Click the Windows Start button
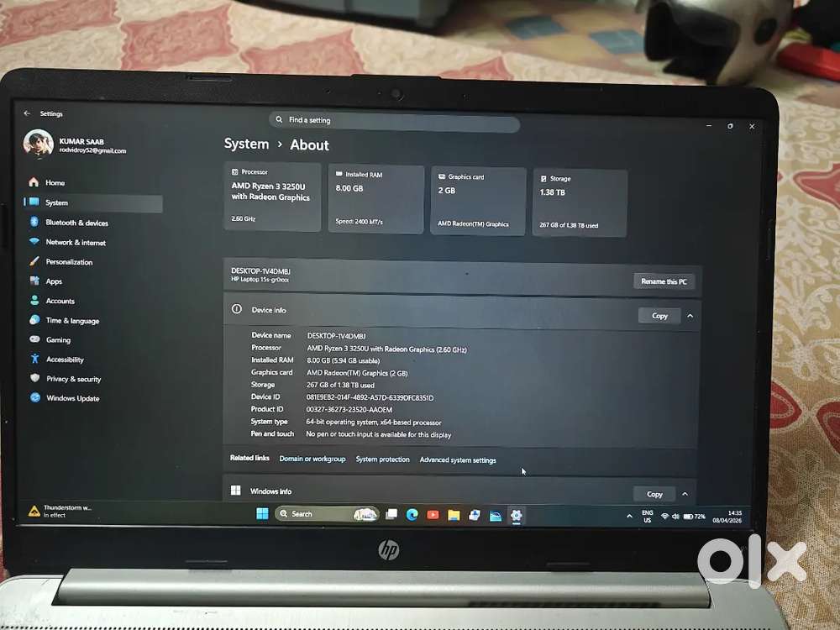The width and height of the screenshot is (840, 630). 262,514
